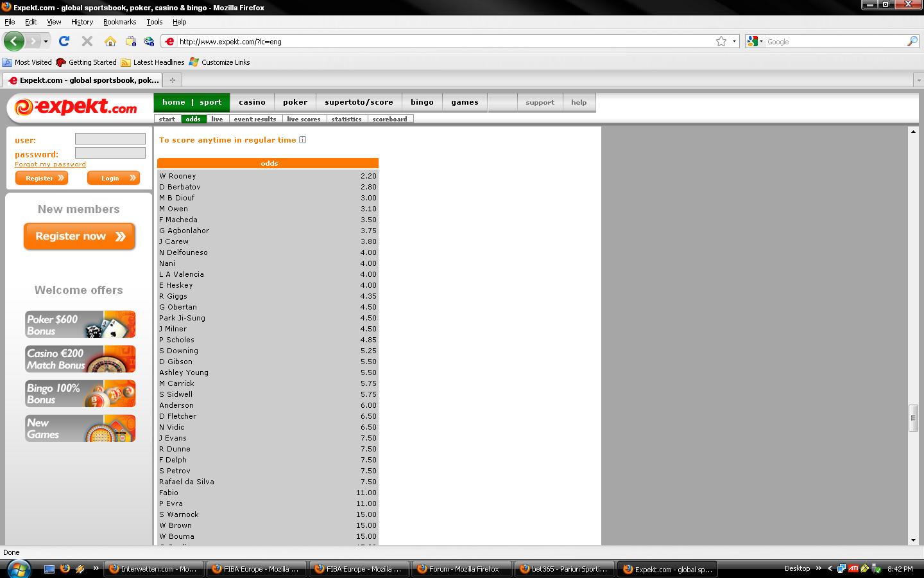Open the back/forward history dropdown arrow
Viewport: 924px width, 578px height.
[46, 42]
